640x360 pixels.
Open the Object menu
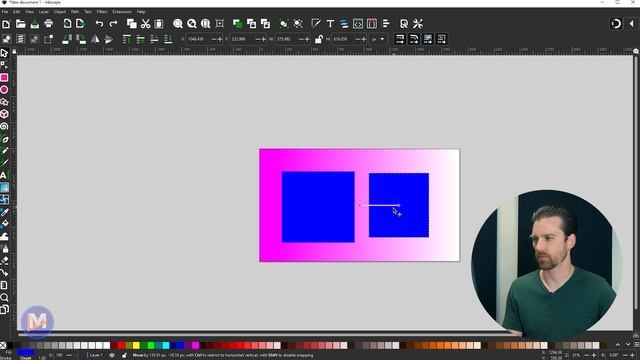click(x=60, y=12)
